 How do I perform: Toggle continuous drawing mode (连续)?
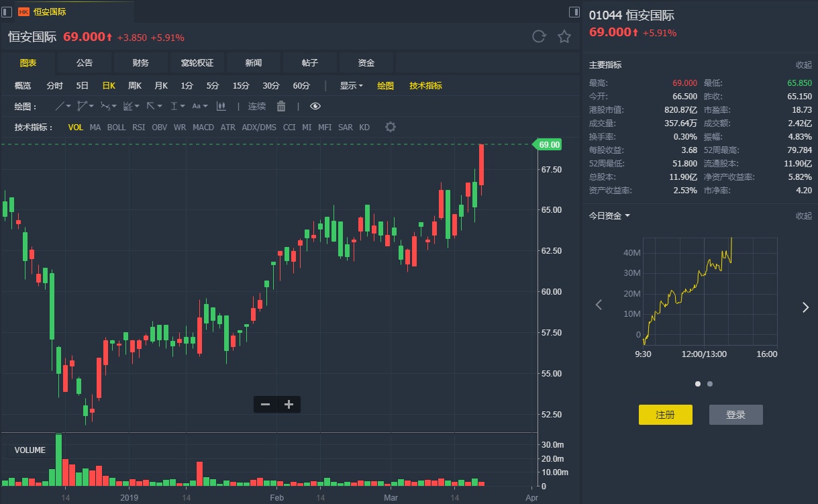(257, 106)
